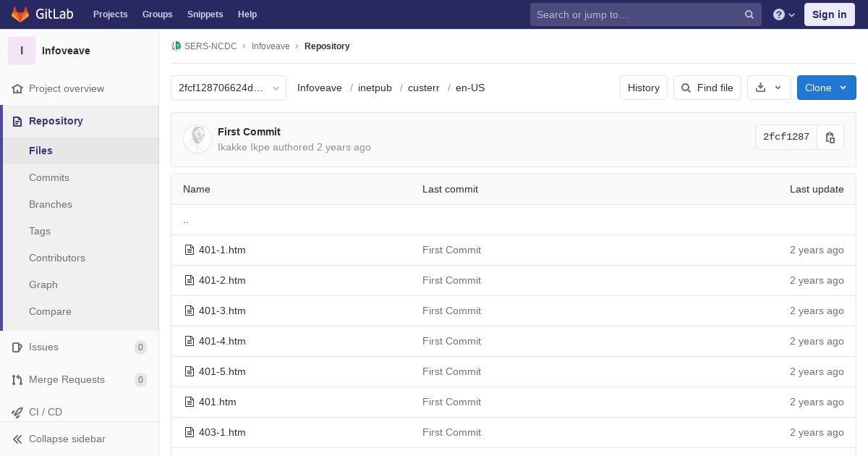Open the Help question mark menu
This screenshot has height=456, width=868.
784,14
